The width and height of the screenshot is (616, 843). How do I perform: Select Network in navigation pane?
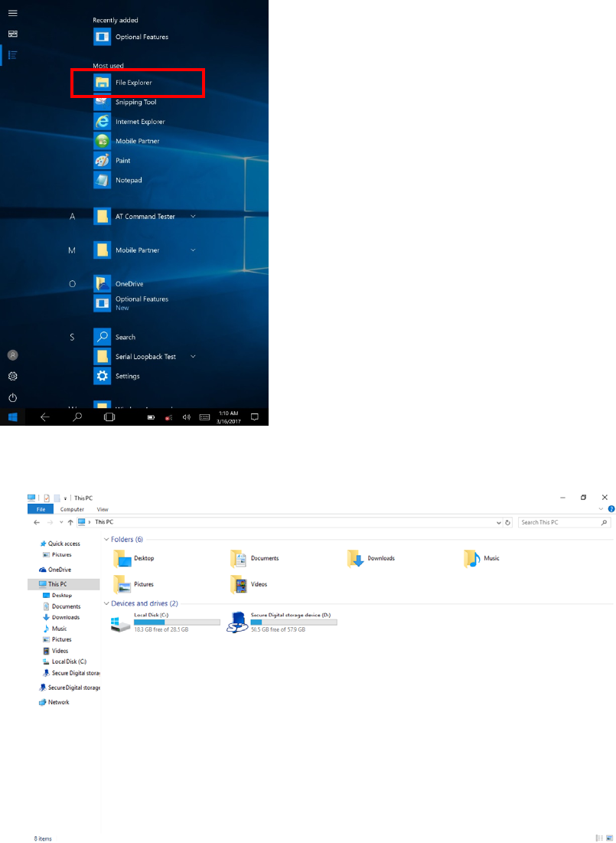point(54,702)
